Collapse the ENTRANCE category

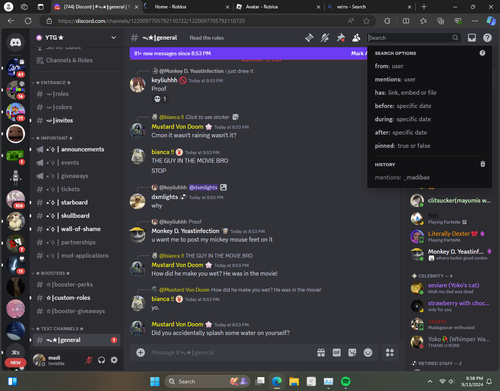pos(52,82)
